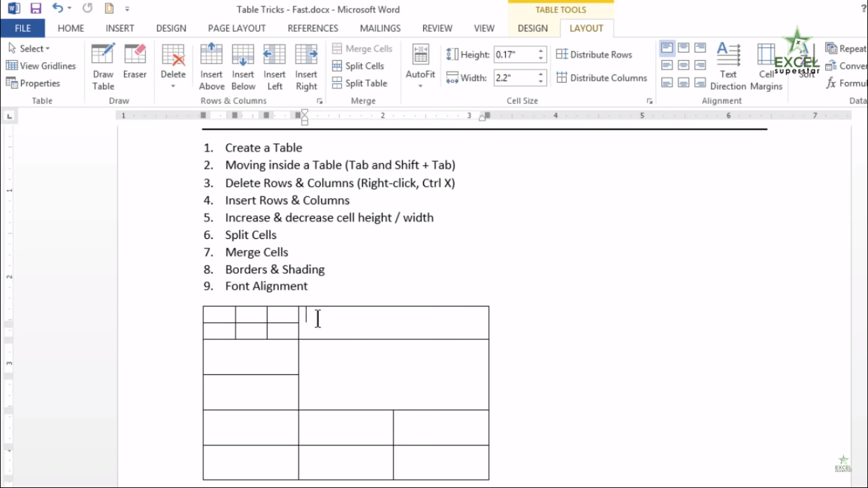Click the Split Cells button
Image resolution: width=868 pixels, height=488 pixels.
(358, 65)
